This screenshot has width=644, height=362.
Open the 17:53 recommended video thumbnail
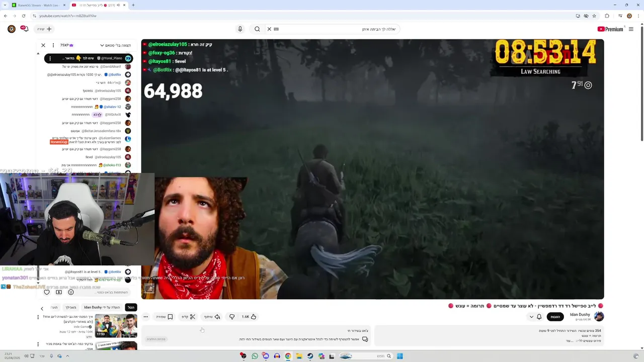(x=116, y=326)
